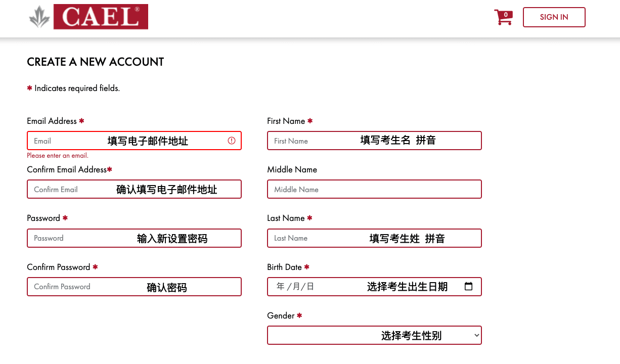620x364 pixels.
Task: Select the Birth Date field
Action: [x=374, y=287]
